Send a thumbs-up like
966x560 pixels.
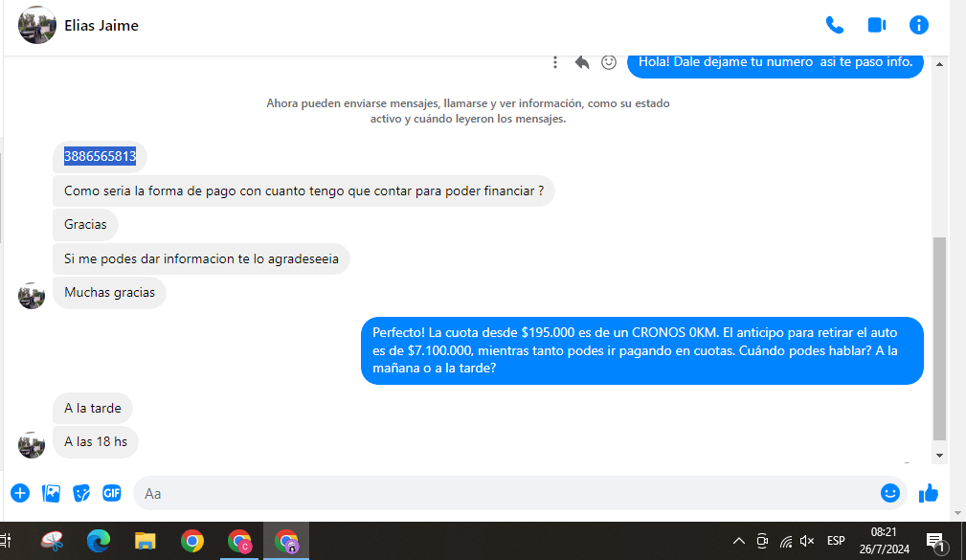click(x=928, y=493)
